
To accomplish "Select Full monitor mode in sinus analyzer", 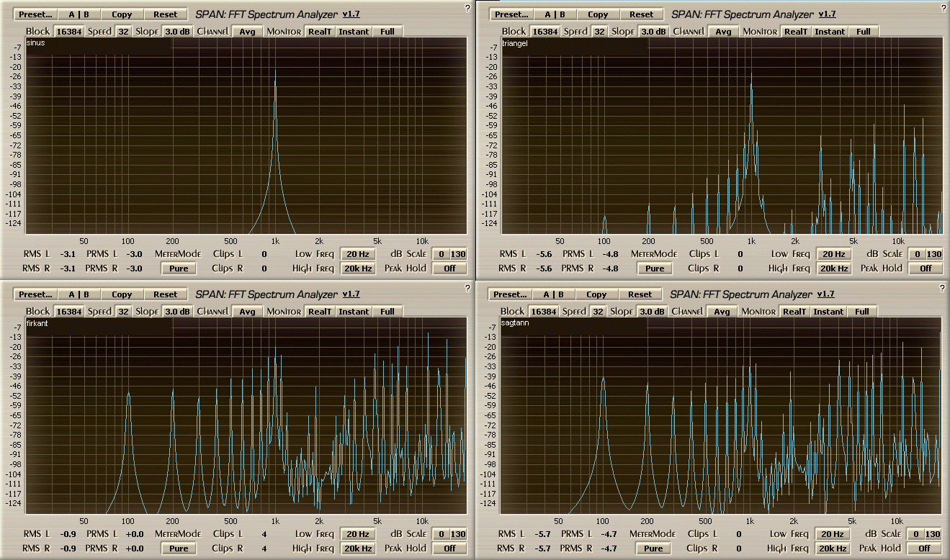I will (x=387, y=32).
